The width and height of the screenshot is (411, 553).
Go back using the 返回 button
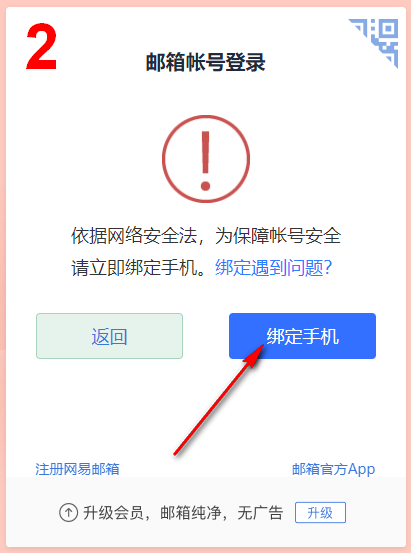coord(109,336)
